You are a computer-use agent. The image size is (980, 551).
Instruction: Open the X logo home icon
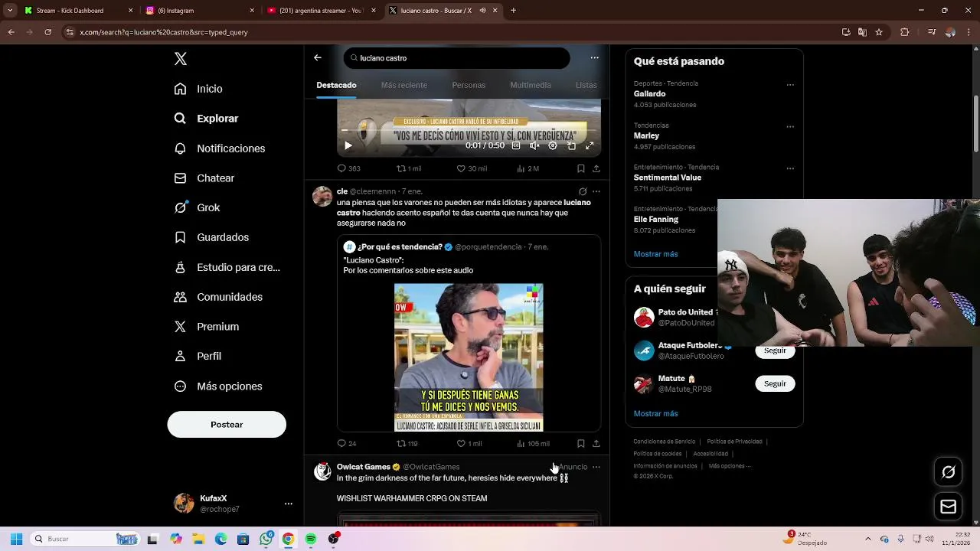point(181,59)
